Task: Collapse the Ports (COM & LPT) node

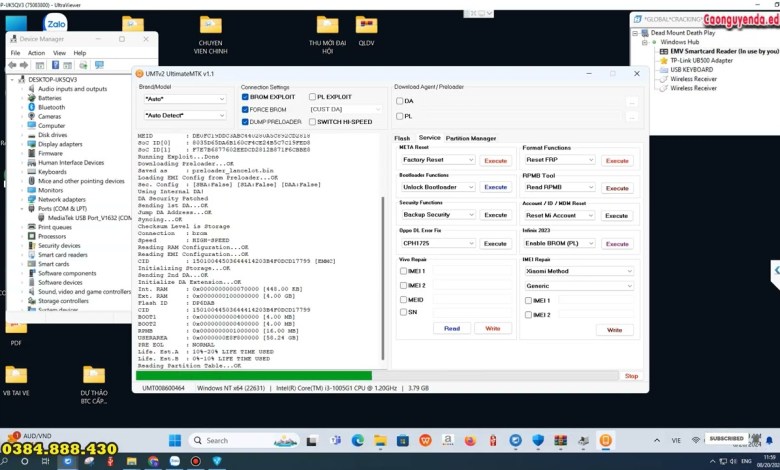Action: 24,208
